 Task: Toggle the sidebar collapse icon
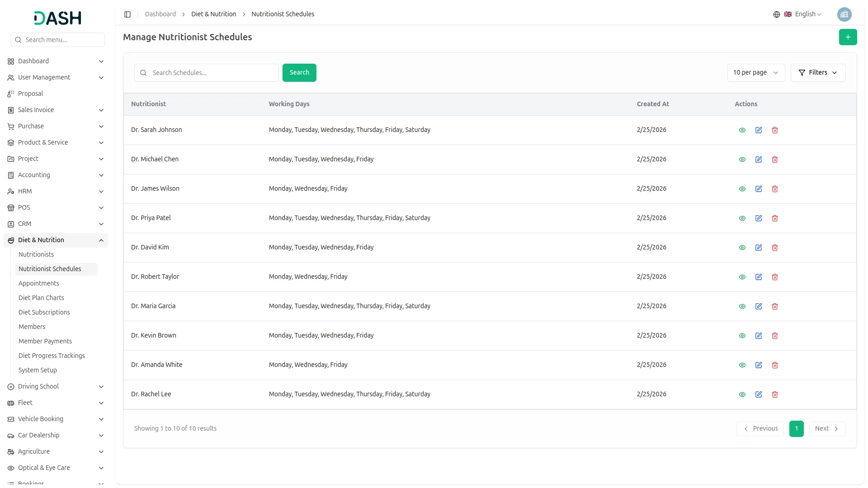pos(127,14)
